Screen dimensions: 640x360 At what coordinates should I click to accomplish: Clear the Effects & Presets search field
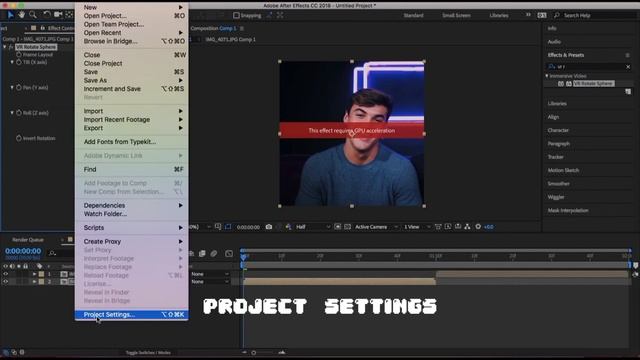pyautogui.click(x=628, y=67)
